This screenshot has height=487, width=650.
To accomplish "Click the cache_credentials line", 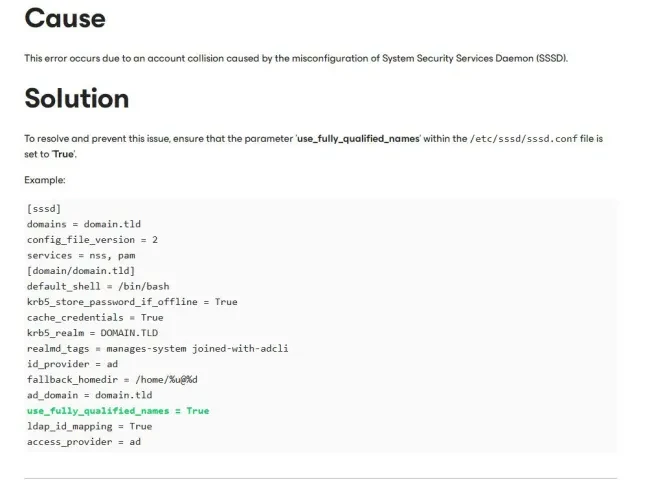I will 95,317.
